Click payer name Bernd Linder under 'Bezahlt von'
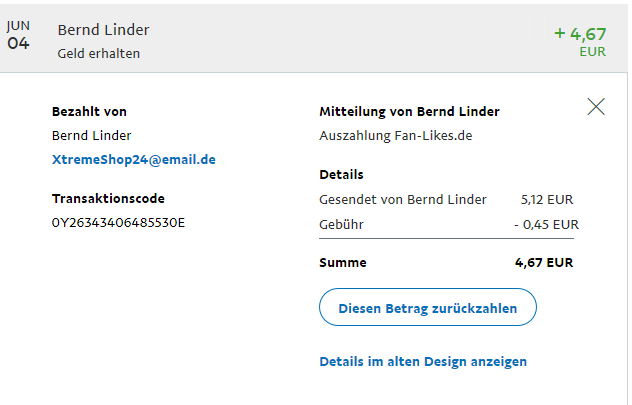The image size is (632, 405). tap(91, 135)
